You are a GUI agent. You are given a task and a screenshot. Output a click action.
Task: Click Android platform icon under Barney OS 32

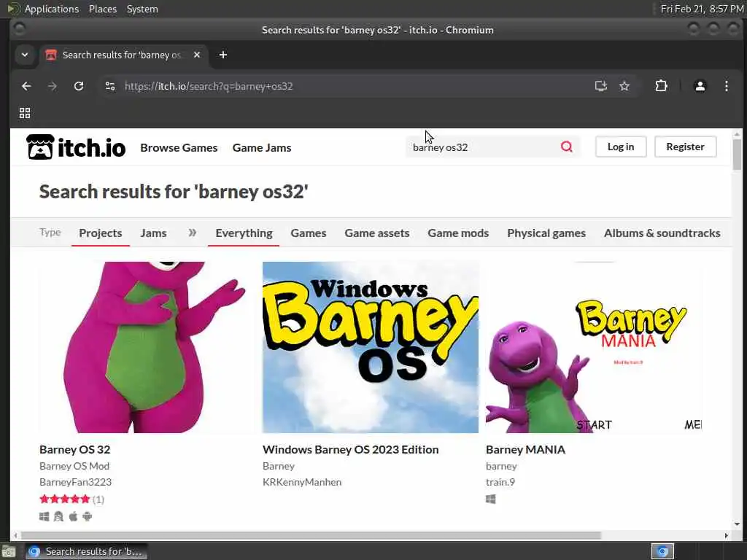click(88, 516)
